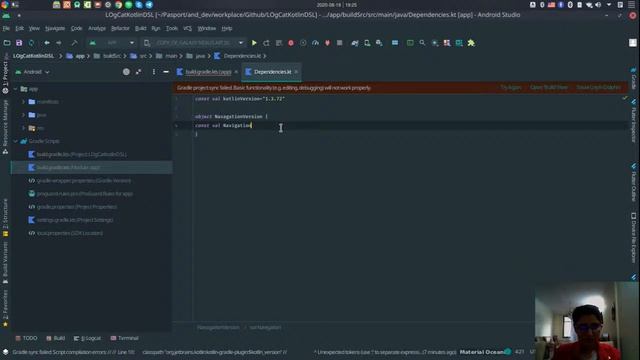Open the Terminal tool window
Viewport: 640px width, 360px height.
124,338
